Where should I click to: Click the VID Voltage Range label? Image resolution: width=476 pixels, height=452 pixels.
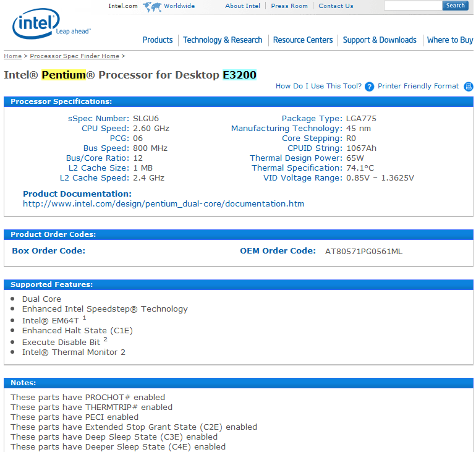[x=303, y=178]
